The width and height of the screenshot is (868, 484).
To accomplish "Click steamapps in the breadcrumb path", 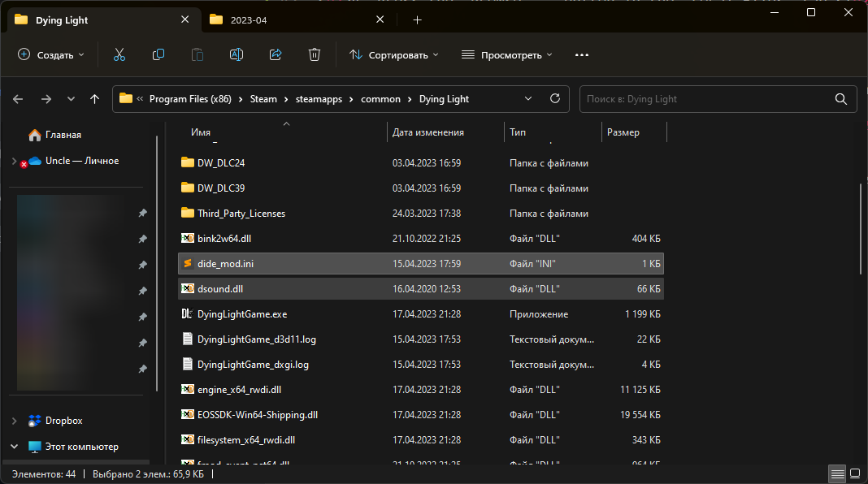I will [319, 99].
